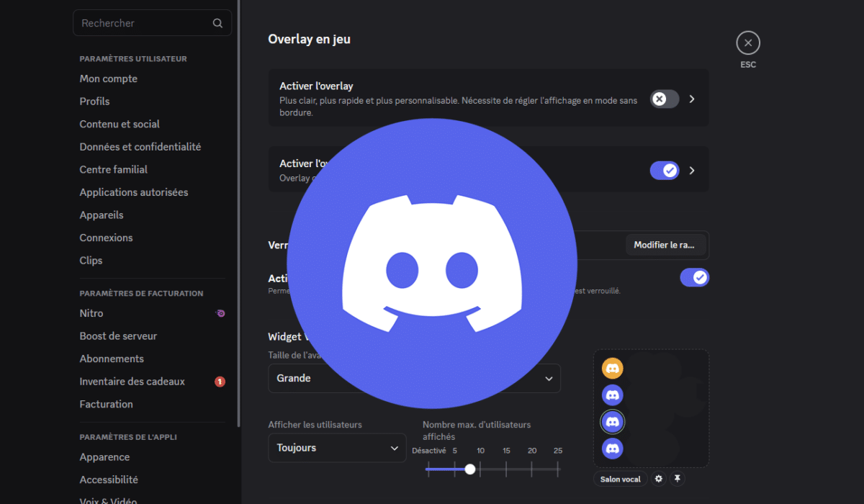Open Applications autorisées
The height and width of the screenshot is (504, 864).
[134, 192]
